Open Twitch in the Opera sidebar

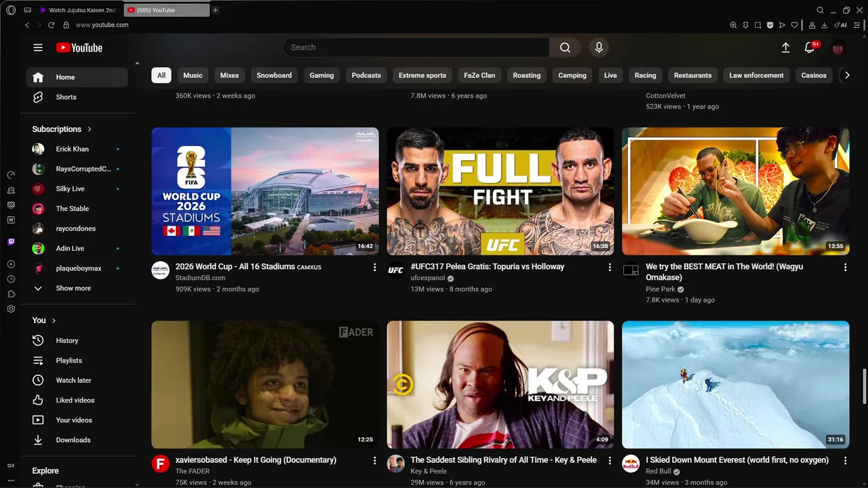tap(11, 242)
